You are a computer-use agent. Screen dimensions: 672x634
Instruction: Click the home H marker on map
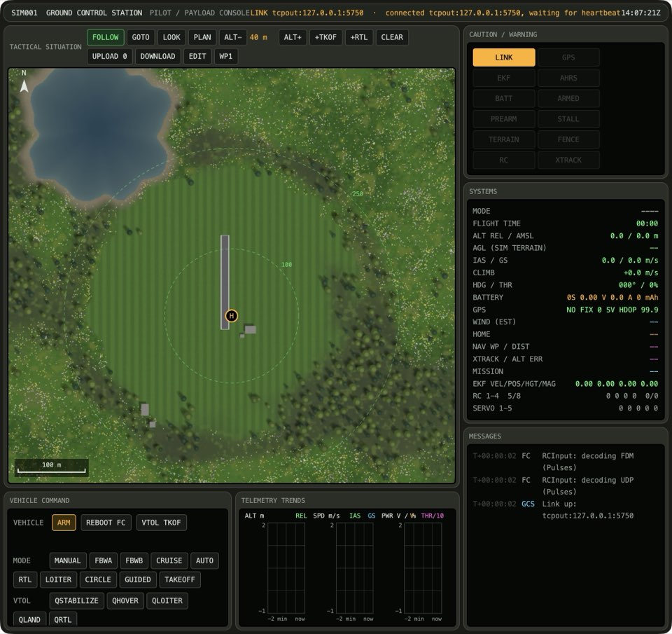(232, 316)
